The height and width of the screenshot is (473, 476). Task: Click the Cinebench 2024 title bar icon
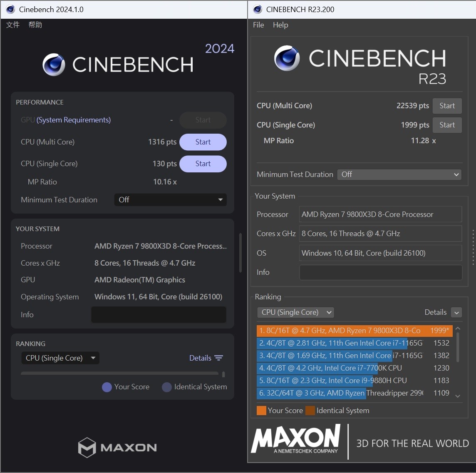tap(10, 9)
